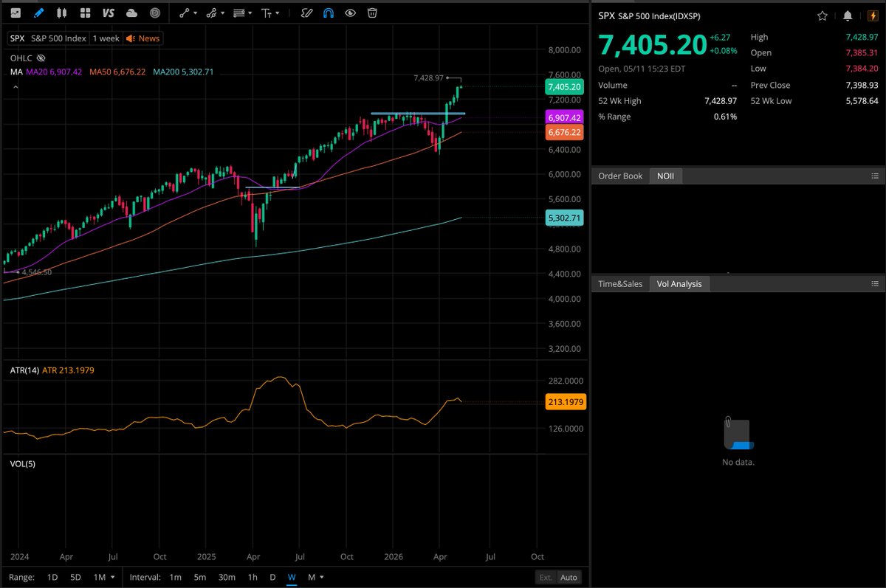Set interval to 30m

pyautogui.click(x=227, y=577)
